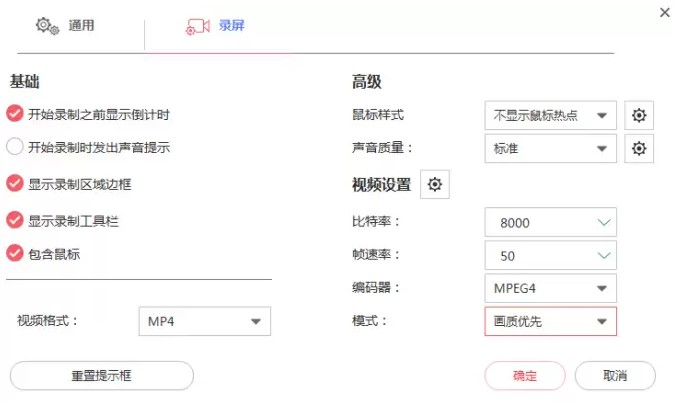Uncheck 显示录制区域边框
This screenshot has height=409, width=673.
coord(15,183)
